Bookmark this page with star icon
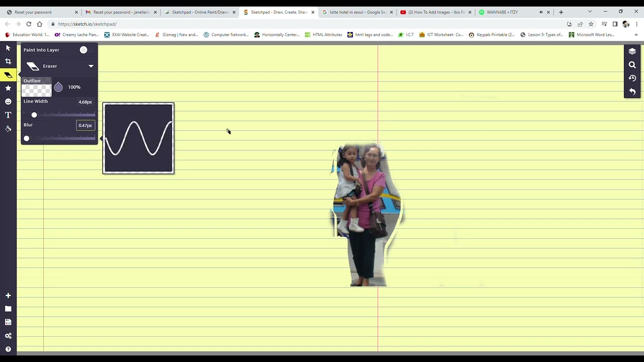This screenshot has height=362, width=644. [x=591, y=24]
